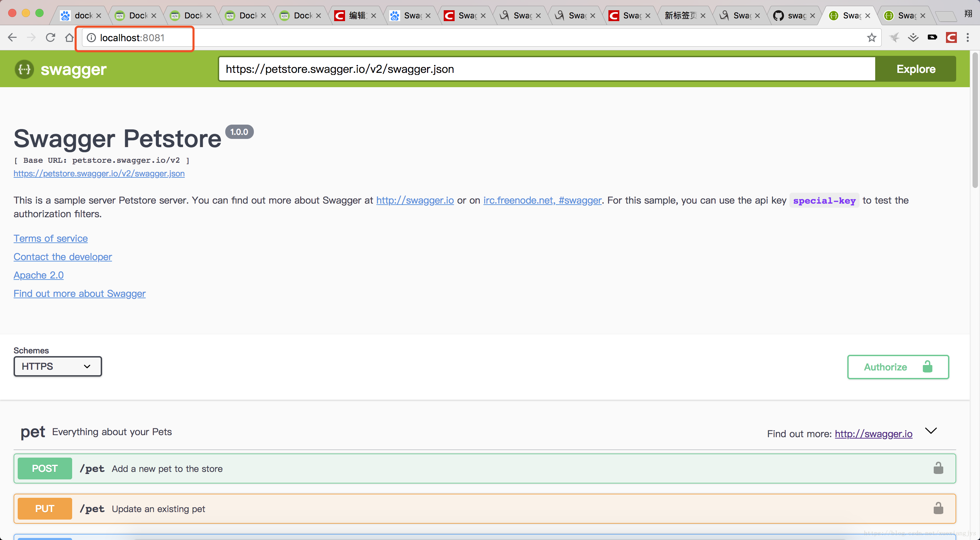Click the green POST method label

pos(45,468)
